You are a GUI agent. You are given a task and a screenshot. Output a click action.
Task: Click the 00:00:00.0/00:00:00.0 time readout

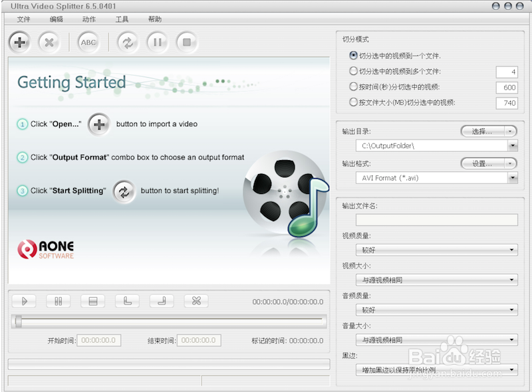pyautogui.click(x=288, y=302)
